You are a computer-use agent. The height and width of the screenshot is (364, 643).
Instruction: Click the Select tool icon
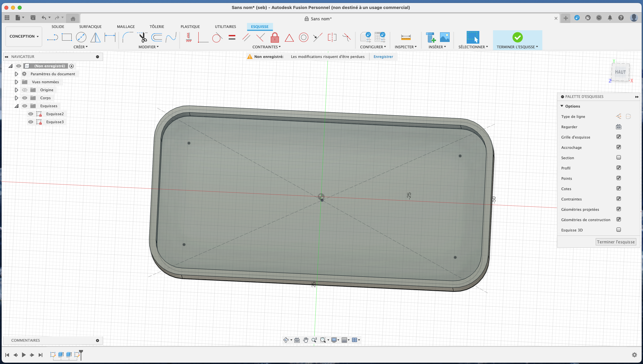click(x=473, y=37)
